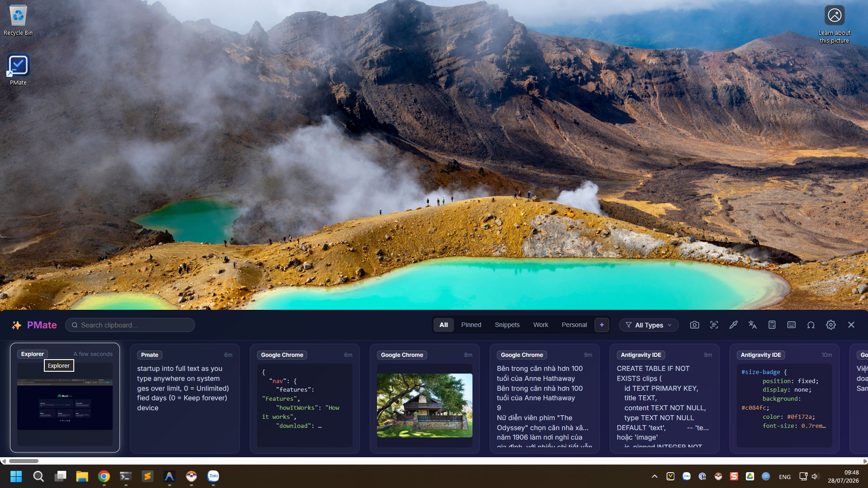This screenshot has height=488, width=868.
Task: Open Google Chrome from the taskbar
Action: (104, 476)
